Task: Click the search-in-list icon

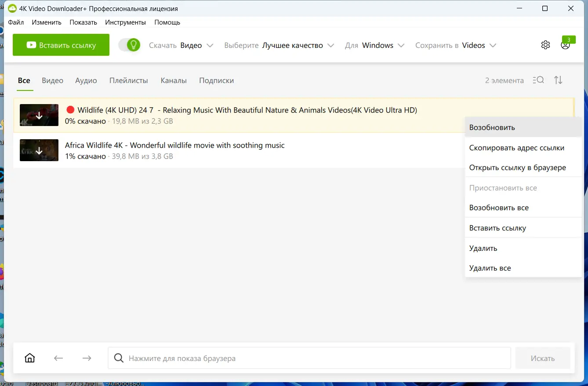Action: tap(538, 80)
